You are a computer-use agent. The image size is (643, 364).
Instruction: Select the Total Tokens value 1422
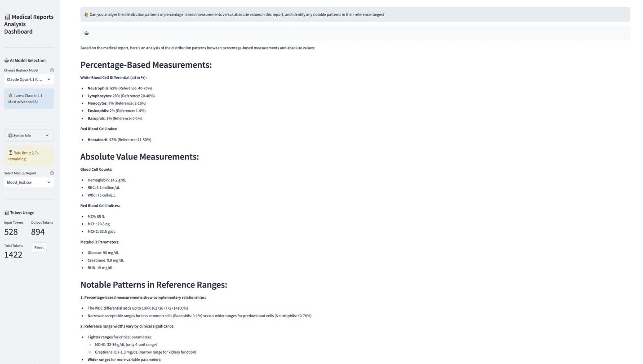[13, 254]
